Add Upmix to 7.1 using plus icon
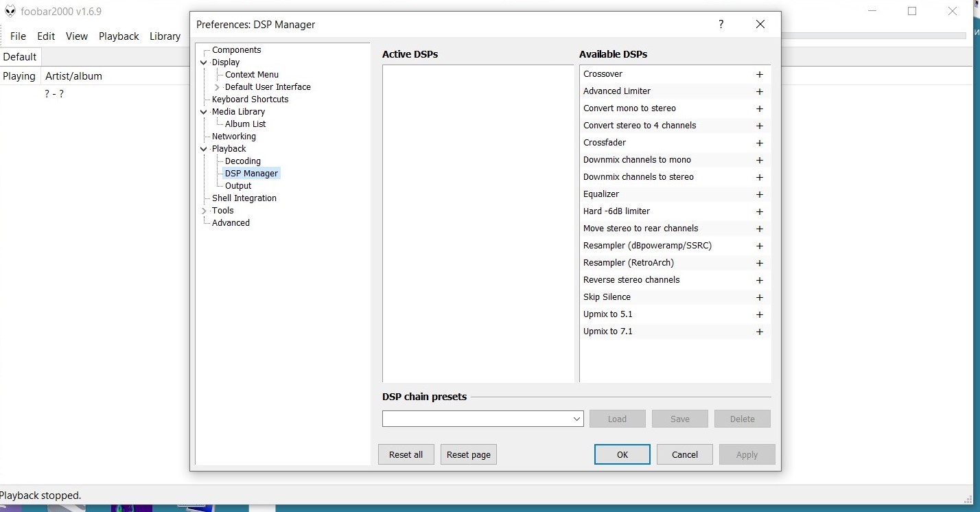980x512 pixels. [760, 331]
